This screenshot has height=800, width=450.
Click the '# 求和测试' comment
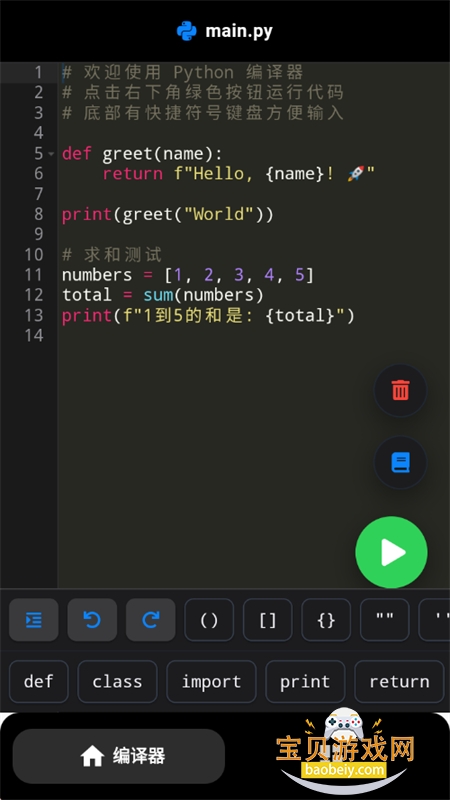[x=112, y=255]
